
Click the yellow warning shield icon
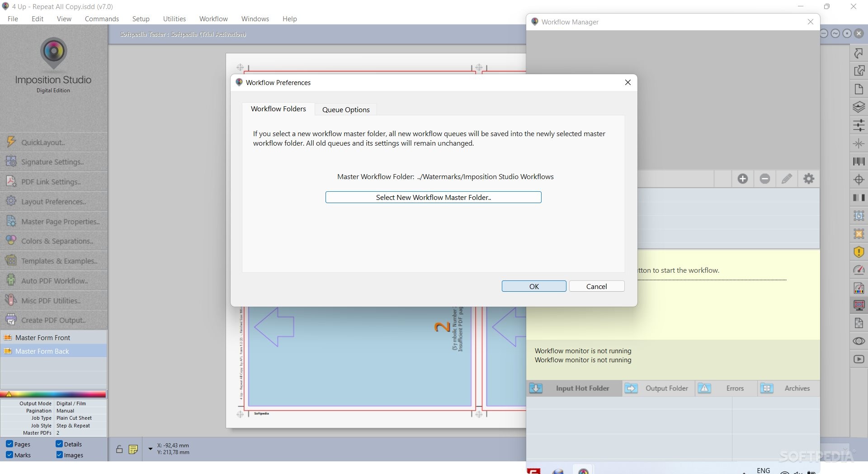click(859, 252)
